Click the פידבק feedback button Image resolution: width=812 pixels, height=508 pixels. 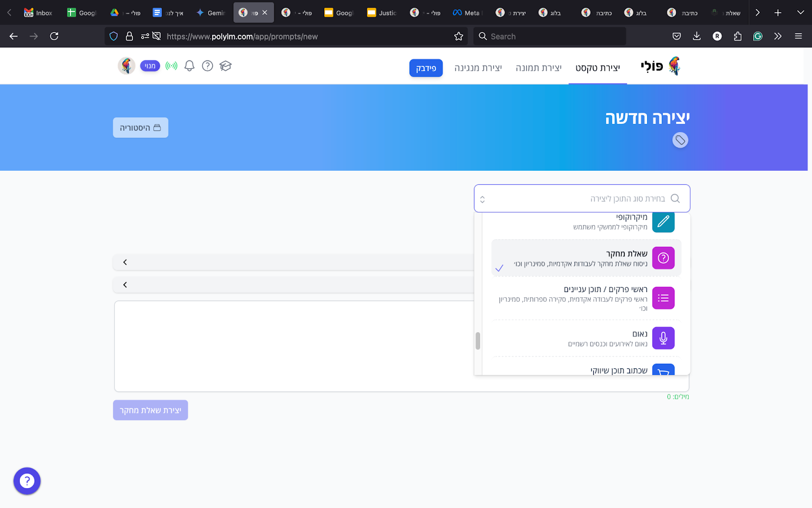click(426, 68)
